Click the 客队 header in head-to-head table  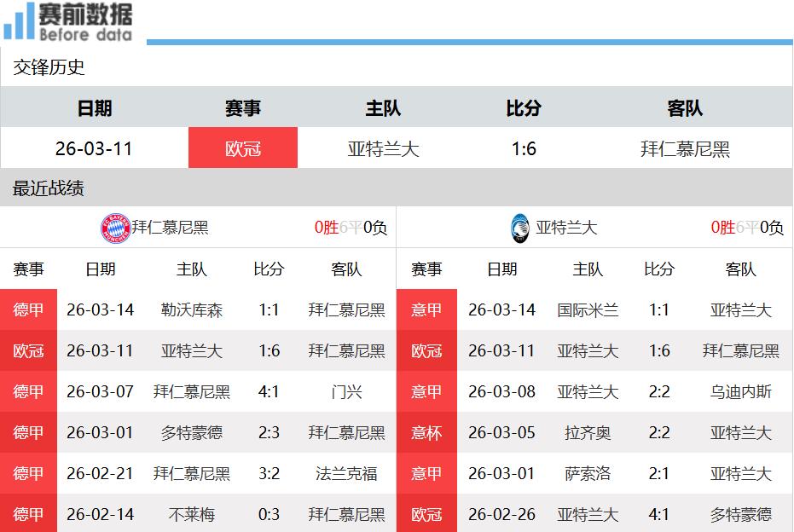[685, 108]
